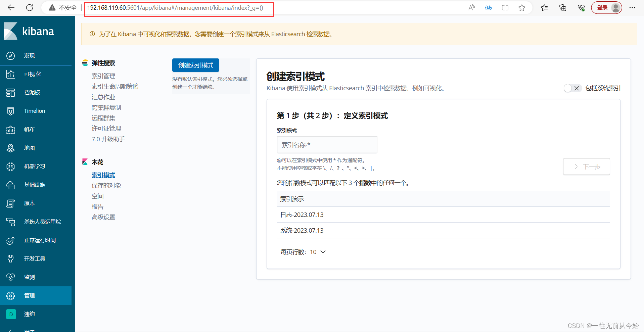
Task: Open the Dashboard (挡泥板) icon
Action: tap(11, 93)
